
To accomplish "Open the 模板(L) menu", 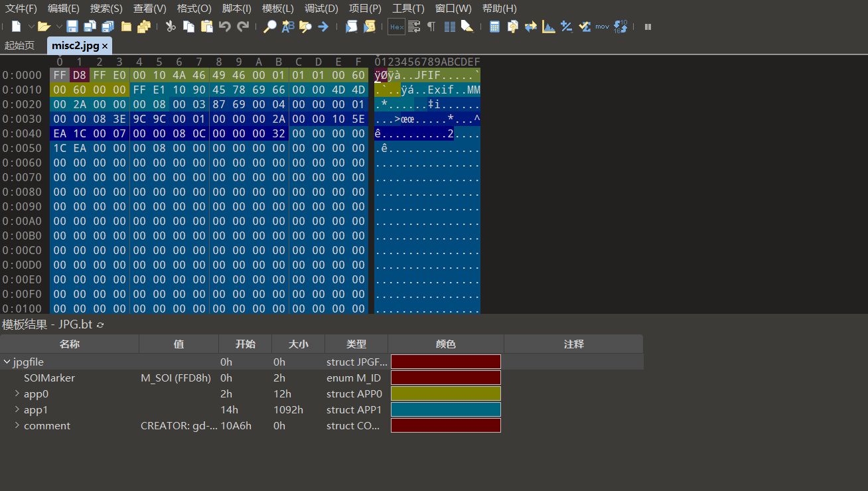I will [x=278, y=9].
